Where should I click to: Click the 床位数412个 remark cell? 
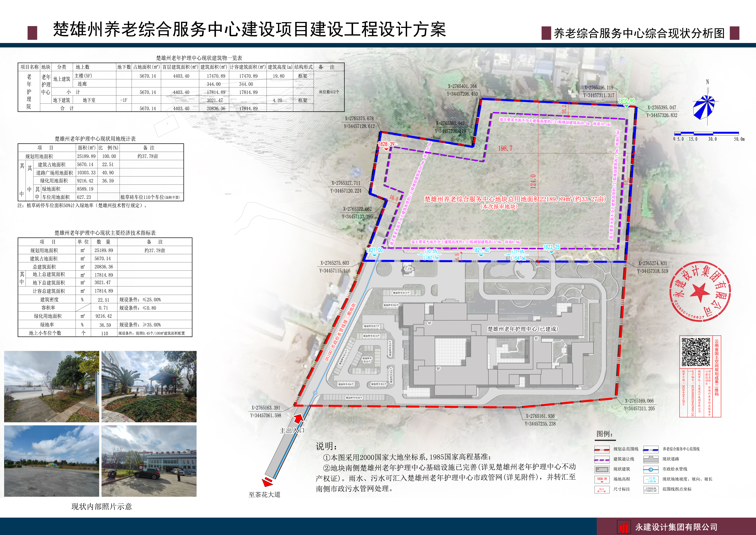329,92
